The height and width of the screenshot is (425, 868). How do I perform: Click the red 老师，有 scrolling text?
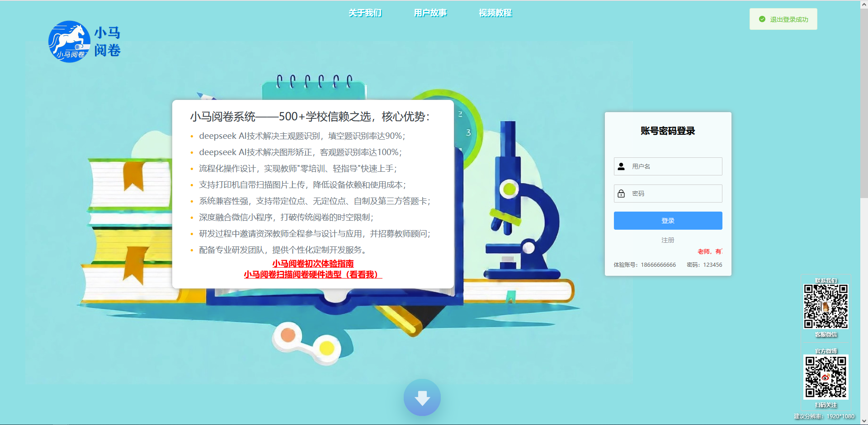(x=710, y=251)
